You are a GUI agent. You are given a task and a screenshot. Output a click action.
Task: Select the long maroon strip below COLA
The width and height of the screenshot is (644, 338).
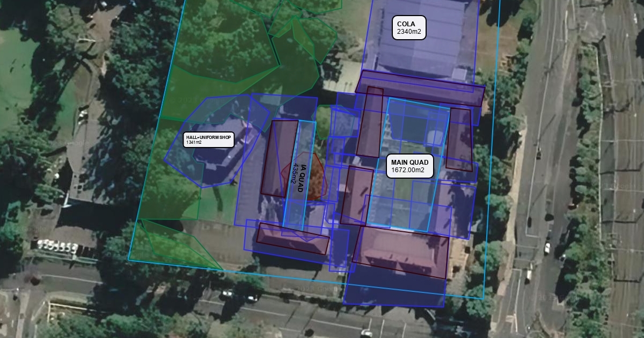(420, 87)
